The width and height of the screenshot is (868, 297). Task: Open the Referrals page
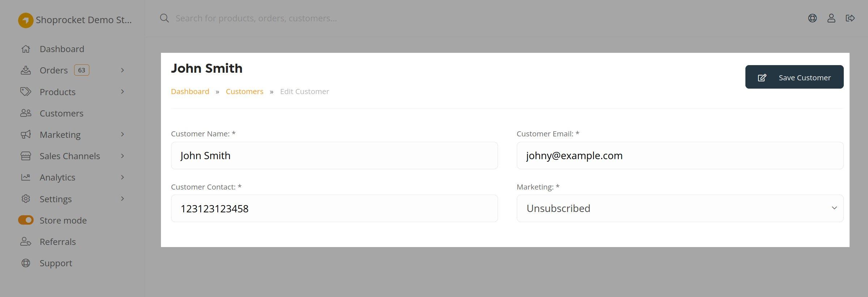pyautogui.click(x=58, y=242)
